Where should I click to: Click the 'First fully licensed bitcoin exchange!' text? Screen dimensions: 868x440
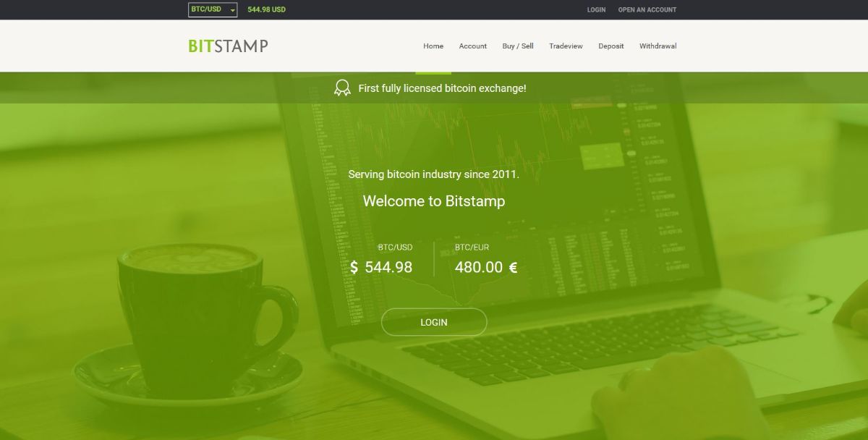tap(443, 88)
